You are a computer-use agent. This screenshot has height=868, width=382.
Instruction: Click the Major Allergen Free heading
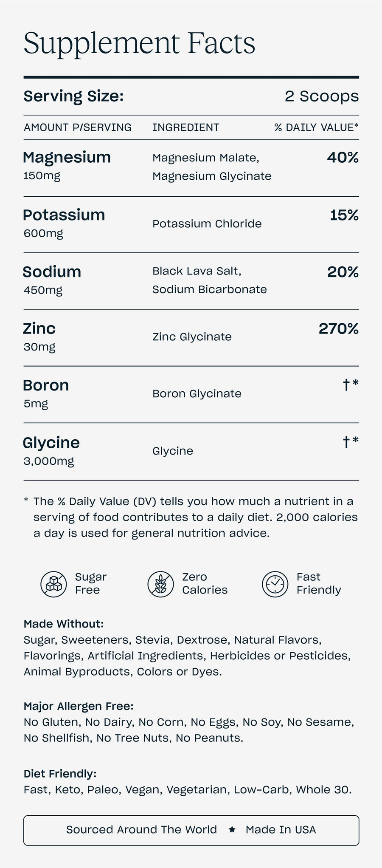tap(79, 706)
